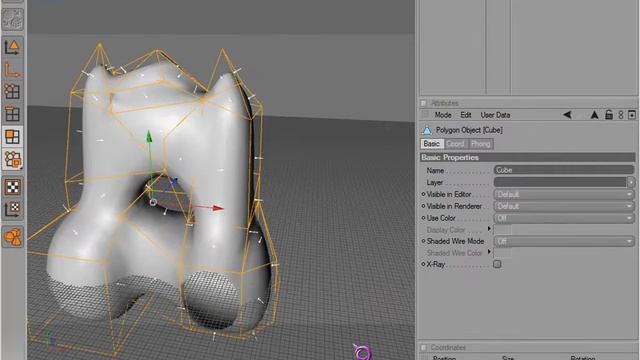640x360 pixels.
Task: Click the blue Z-axis arrow handle
Action: point(174,181)
